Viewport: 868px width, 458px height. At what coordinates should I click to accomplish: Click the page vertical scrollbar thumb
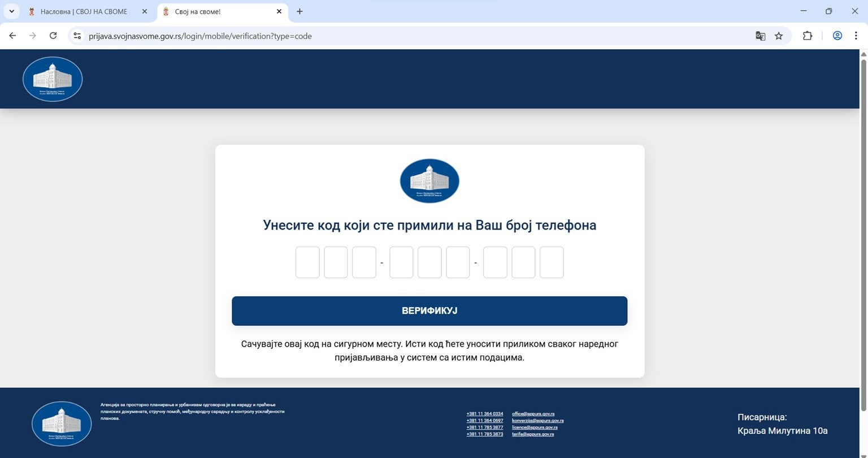click(x=863, y=235)
